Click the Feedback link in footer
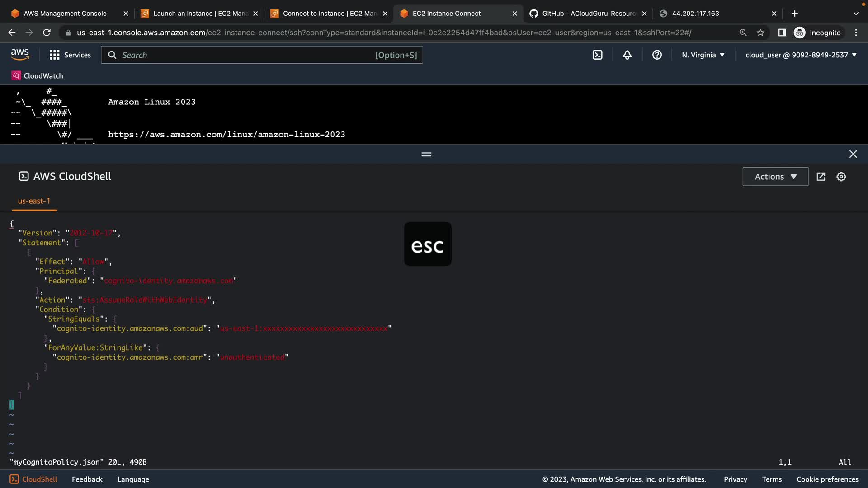868x488 pixels. click(x=87, y=479)
